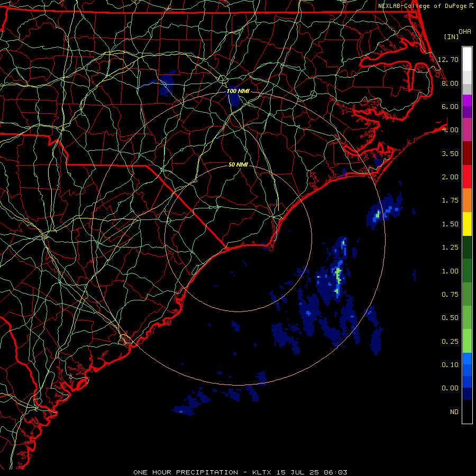Click the 2.00 legend value
The image size is (476, 476).
click(x=450, y=177)
